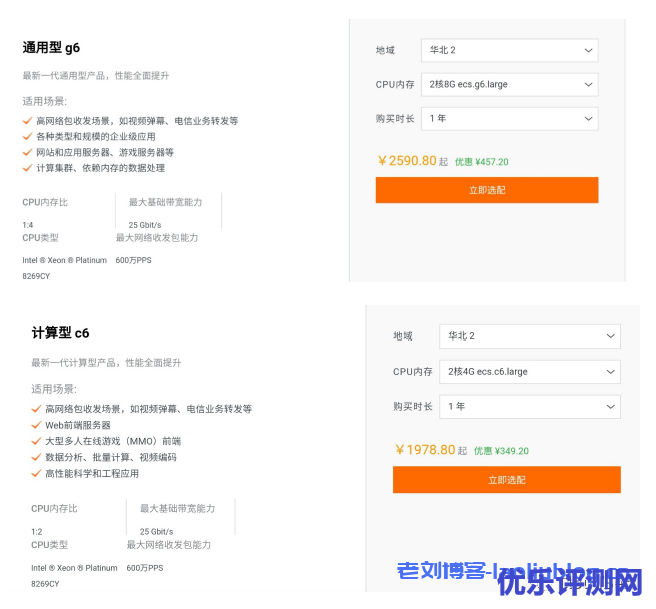
Task: Open the 地域 dropdown in the 通用型 g6 card
Action: [x=509, y=50]
